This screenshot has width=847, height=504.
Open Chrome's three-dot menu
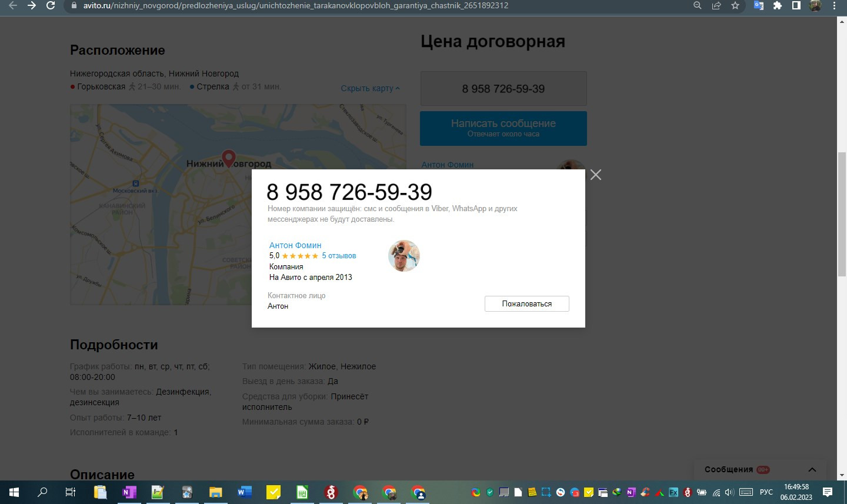834,5
